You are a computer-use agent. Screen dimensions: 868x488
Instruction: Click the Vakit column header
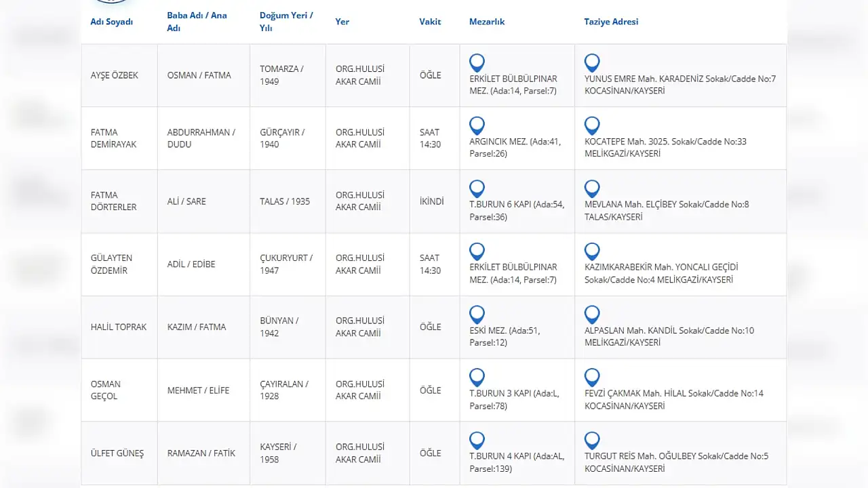pos(430,22)
